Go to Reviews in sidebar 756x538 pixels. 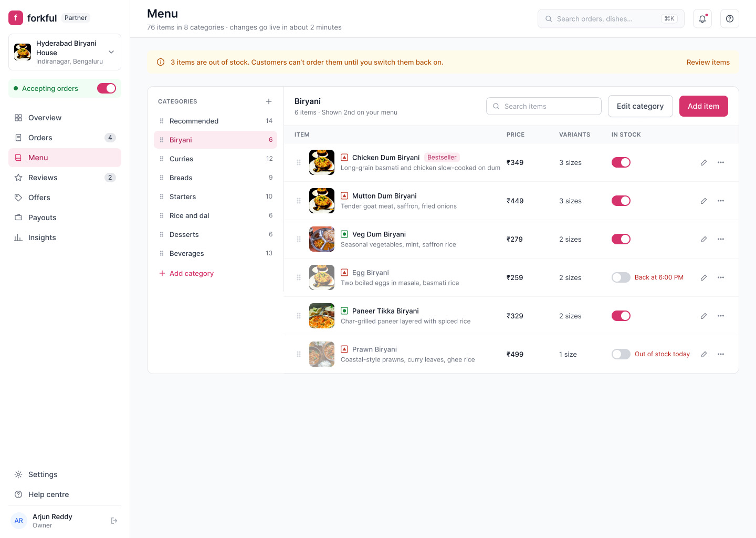coord(65,178)
